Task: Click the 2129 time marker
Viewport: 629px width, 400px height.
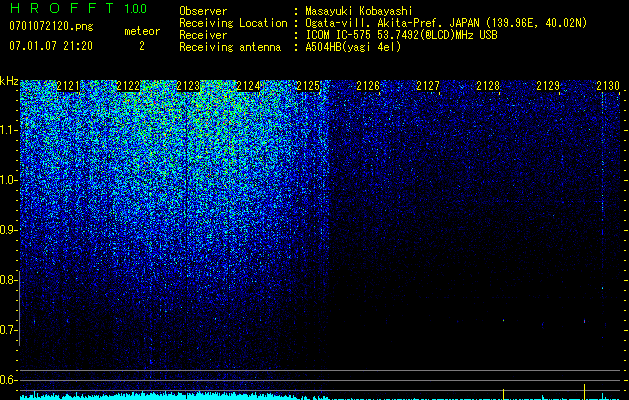Action: 548,86
